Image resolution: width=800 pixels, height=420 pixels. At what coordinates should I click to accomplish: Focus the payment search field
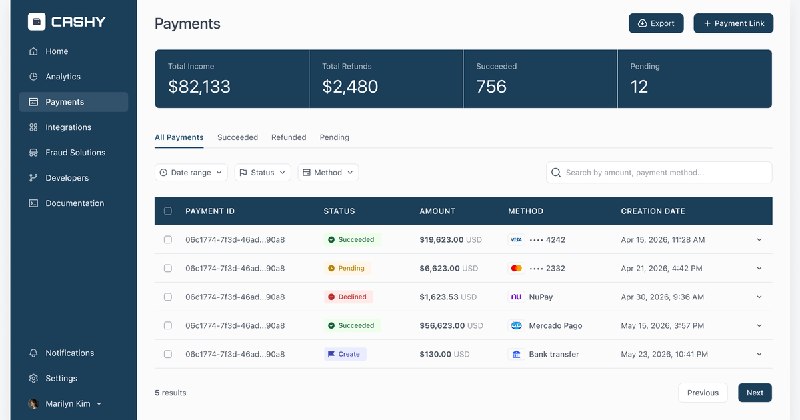click(659, 172)
